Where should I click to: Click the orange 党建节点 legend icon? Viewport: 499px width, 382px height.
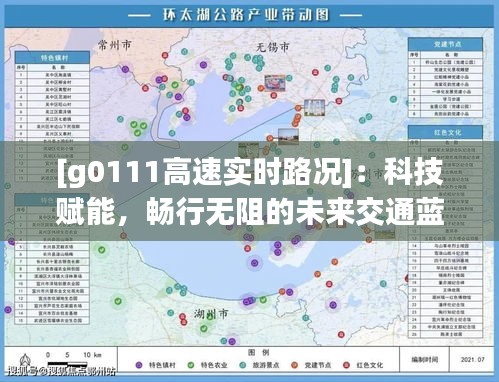(x=295, y=365)
